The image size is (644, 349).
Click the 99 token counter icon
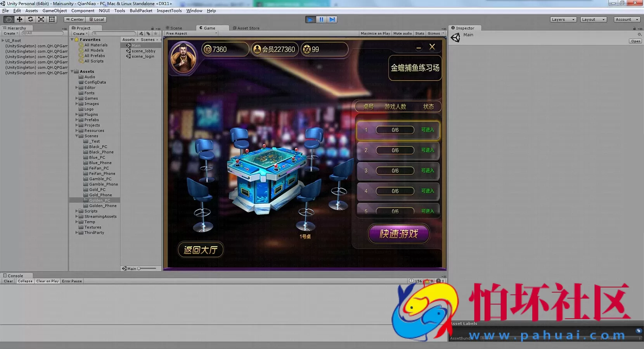[x=307, y=49]
